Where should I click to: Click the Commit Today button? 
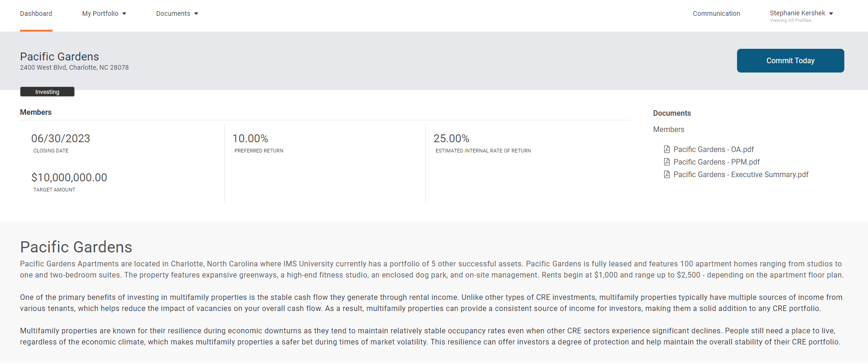pyautogui.click(x=790, y=60)
